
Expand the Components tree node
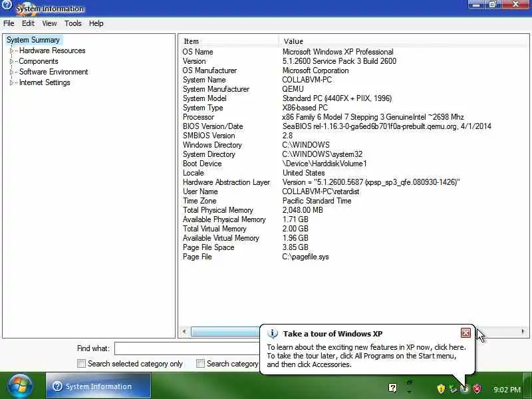click(x=11, y=61)
